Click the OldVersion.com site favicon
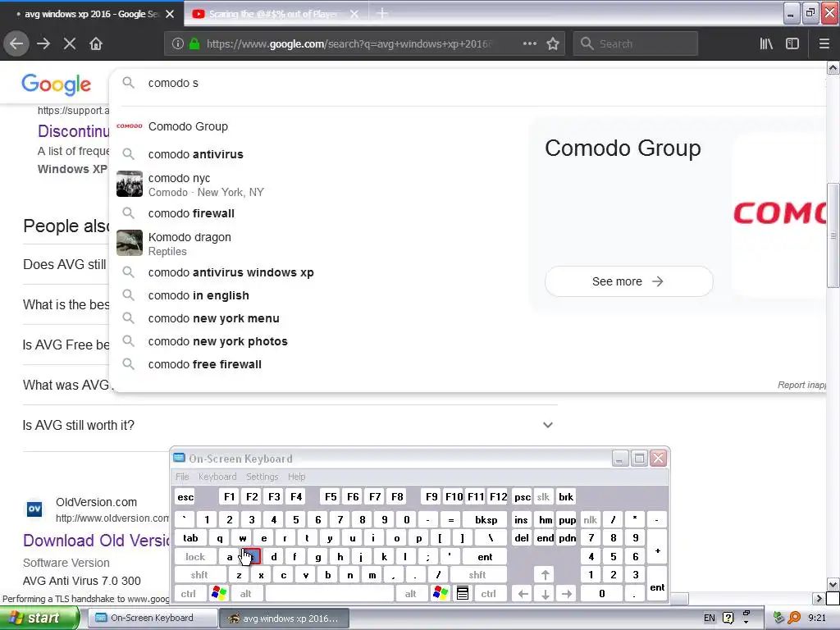 click(x=34, y=509)
